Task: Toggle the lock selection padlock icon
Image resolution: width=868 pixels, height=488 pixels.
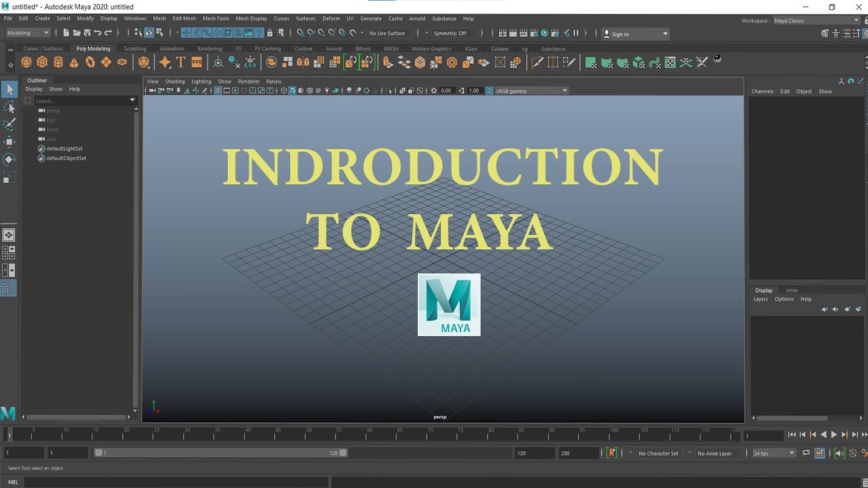Action: [270, 33]
